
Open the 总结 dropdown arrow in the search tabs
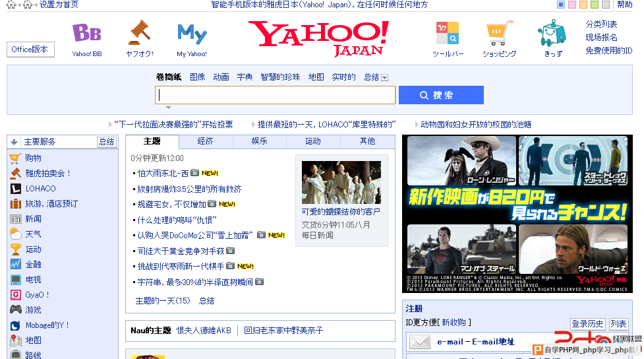point(384,78)
